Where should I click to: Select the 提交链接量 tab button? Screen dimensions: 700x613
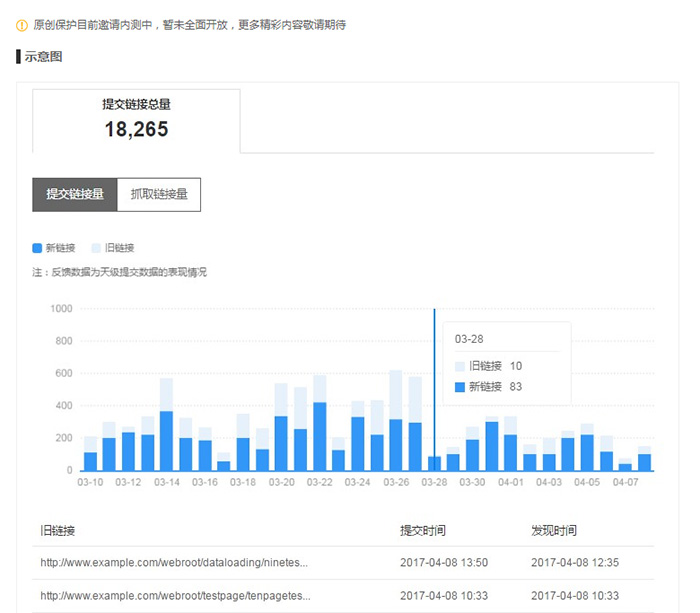75,194
